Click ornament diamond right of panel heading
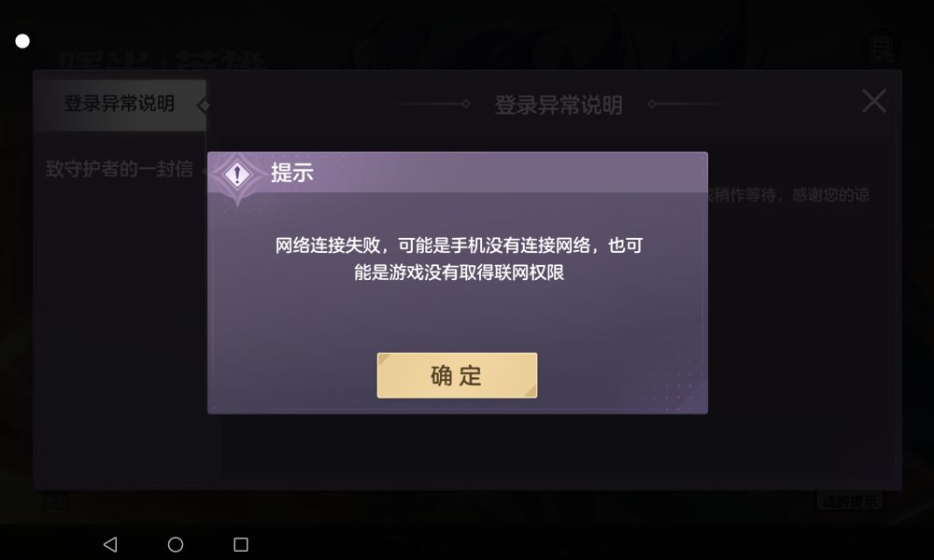The image size is (934, 560). 652,105
